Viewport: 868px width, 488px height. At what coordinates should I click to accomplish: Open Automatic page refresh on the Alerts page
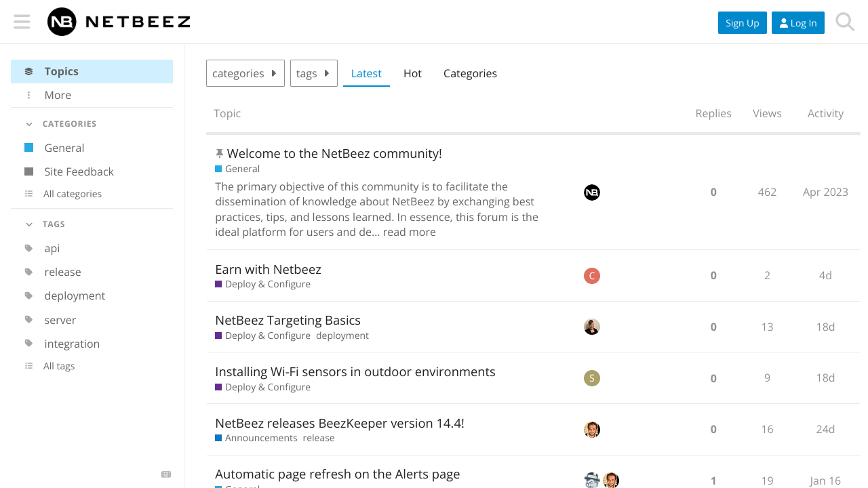click(x=338, y=474)
